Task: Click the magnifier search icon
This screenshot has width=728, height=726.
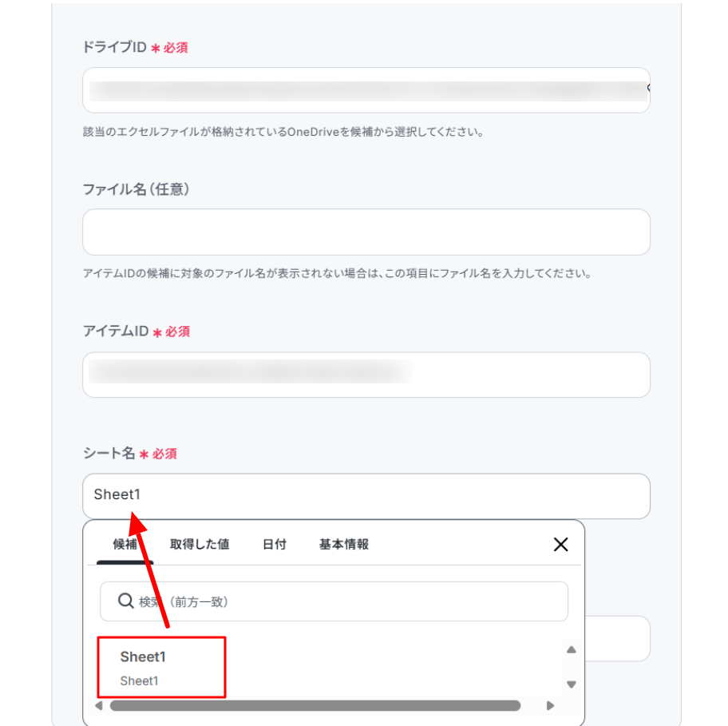Action: click(125, 601)
